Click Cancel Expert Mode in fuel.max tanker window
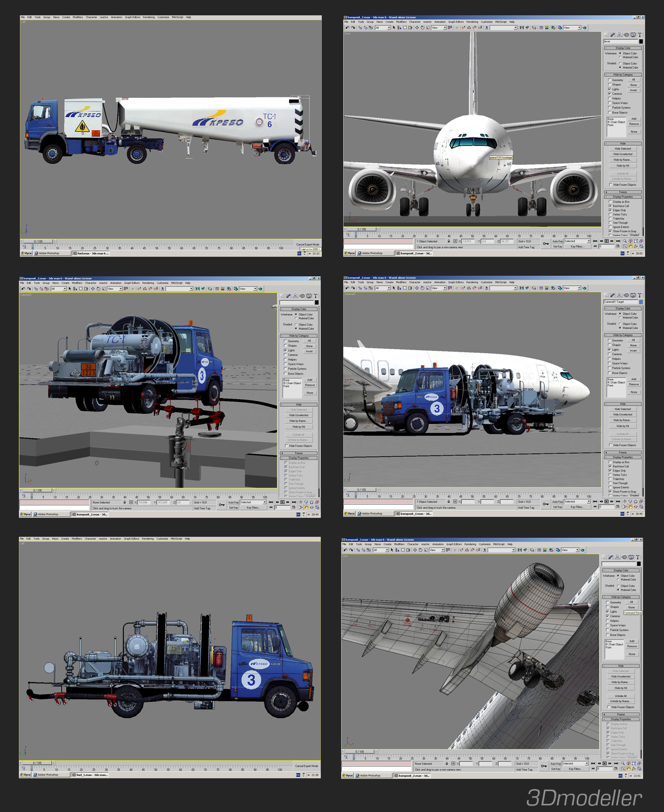 [308, 245]
